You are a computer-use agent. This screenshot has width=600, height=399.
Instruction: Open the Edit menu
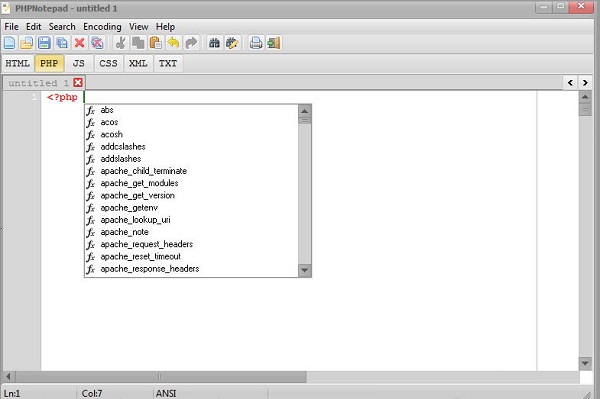(33, 27)
